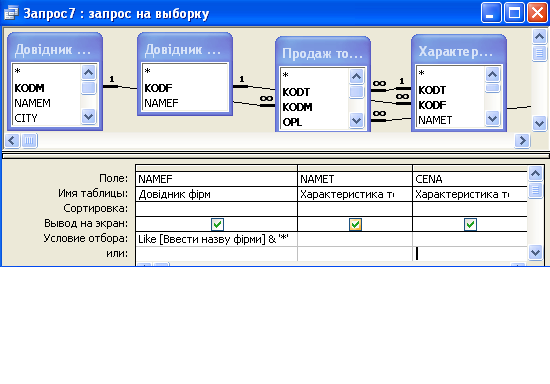
Task: Click the Like criteria cell for NAMEF
Action: [x=216, y=239]
